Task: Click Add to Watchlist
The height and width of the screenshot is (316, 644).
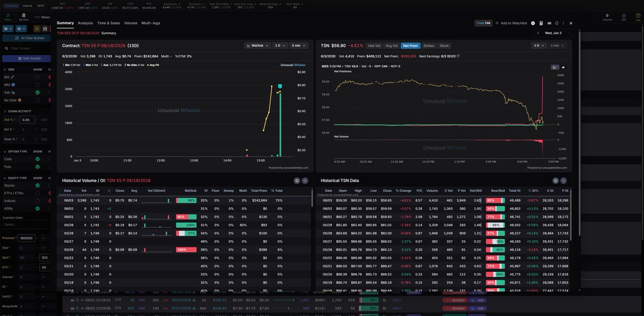Action: click(x=510, y=23)
